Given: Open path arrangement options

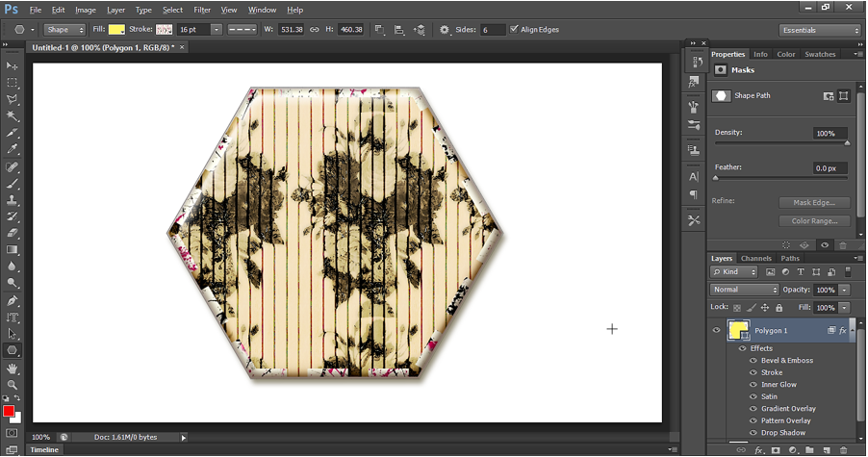Looking at the screenshot, I should [x=419, y=30].
